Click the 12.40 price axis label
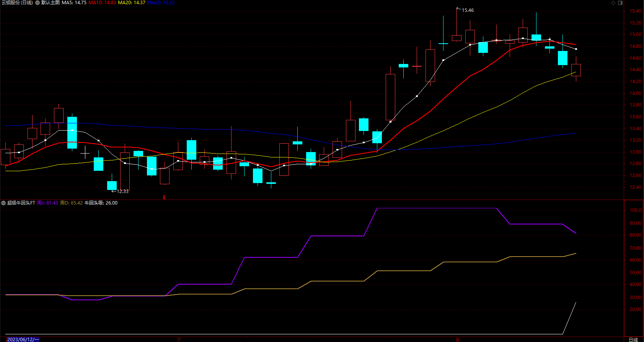 click(635, 187)
